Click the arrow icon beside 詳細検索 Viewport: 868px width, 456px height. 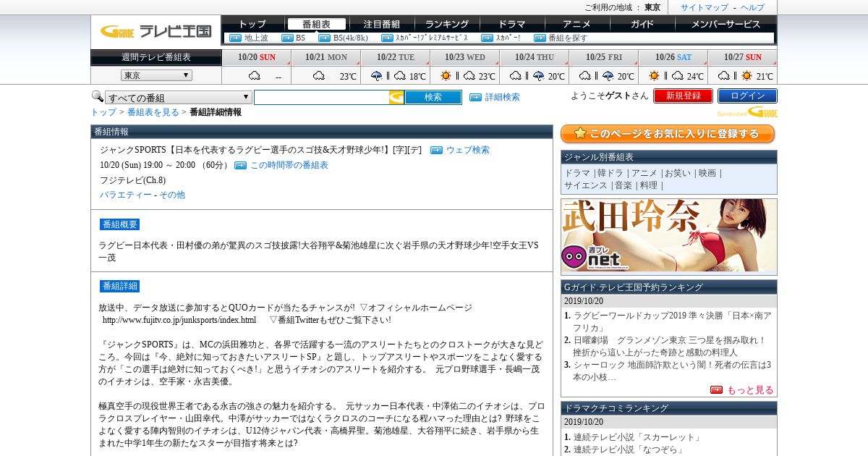click(x=475, y=97)
